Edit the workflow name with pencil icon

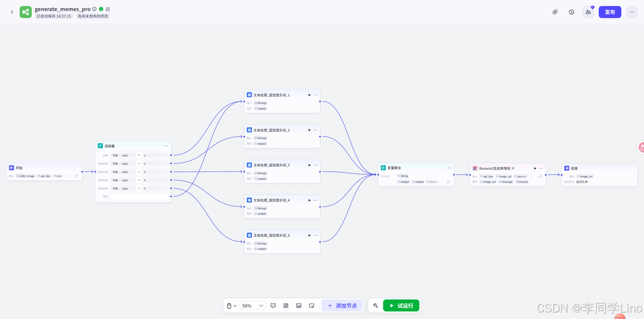[x=108, y=9]
